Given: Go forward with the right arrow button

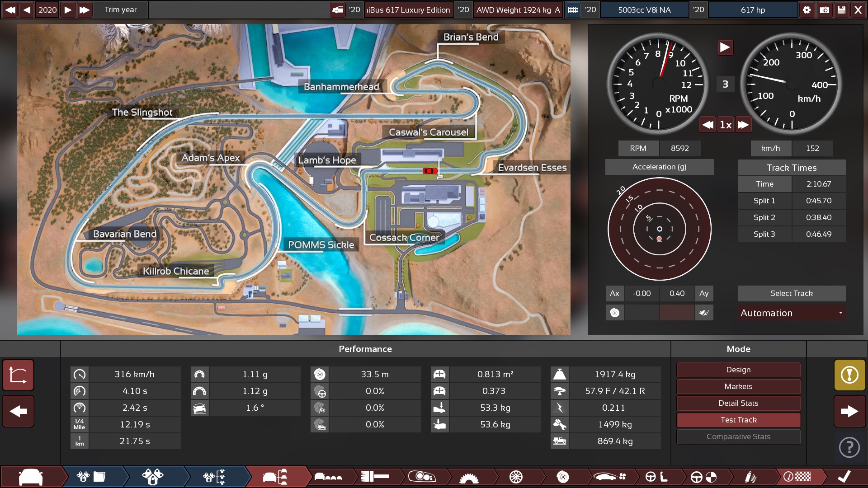Looking at the screenshot, I should coord(849,411).
